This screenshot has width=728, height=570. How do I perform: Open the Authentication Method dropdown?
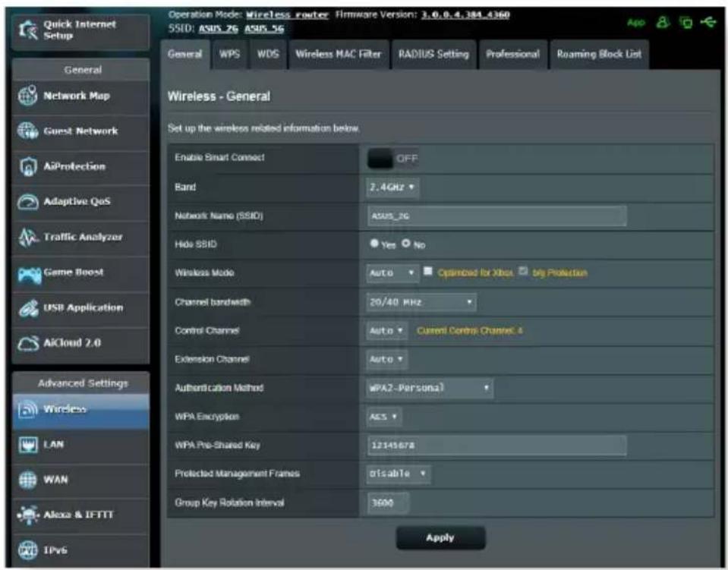pos(430,388)
